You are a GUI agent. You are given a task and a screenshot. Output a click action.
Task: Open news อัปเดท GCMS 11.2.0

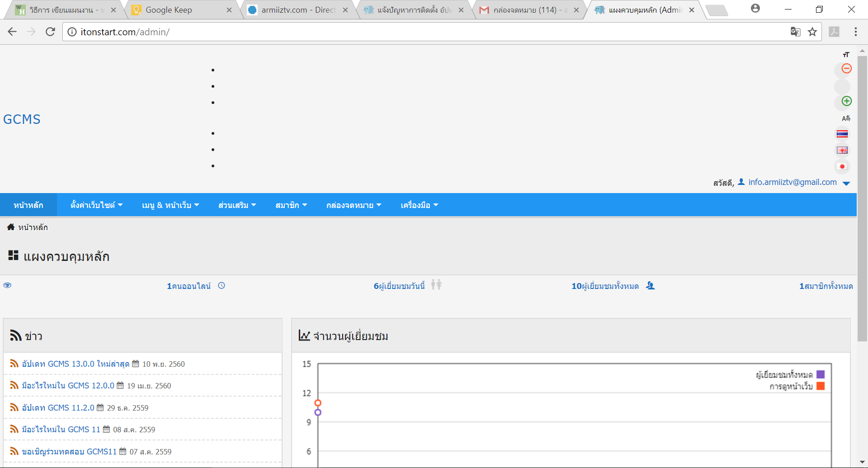58,407
